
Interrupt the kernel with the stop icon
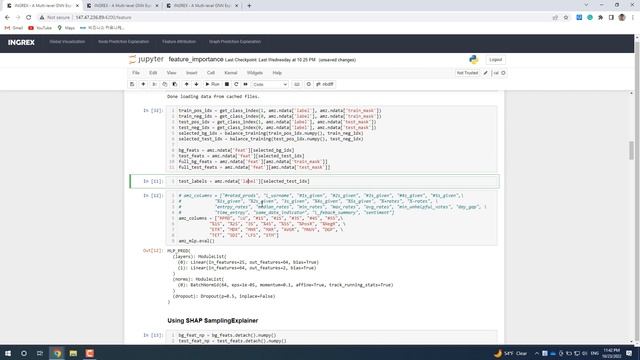point(227,84)
